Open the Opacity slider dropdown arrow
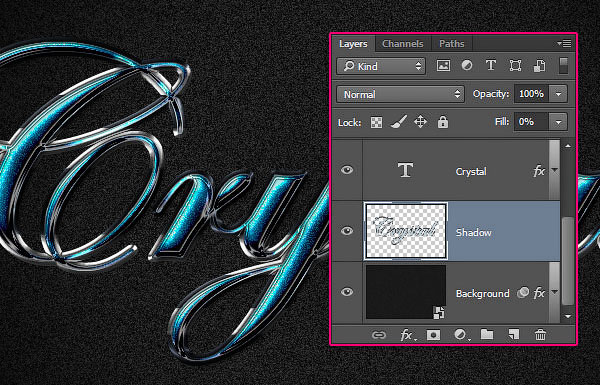 pyautogui.click(x=558, y=94)
